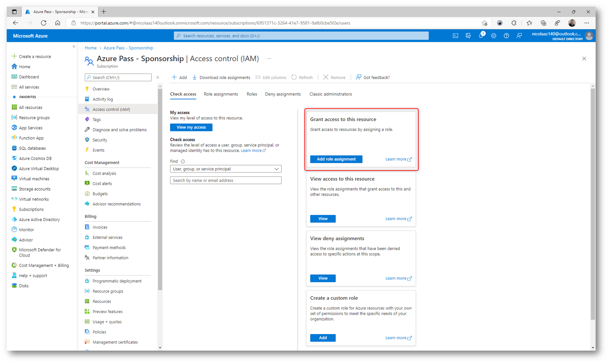Image resolution: width=609 pixels, height=364 pixels.
Task: Click Add under Create a custom role
Action: [x=323, y=338]
